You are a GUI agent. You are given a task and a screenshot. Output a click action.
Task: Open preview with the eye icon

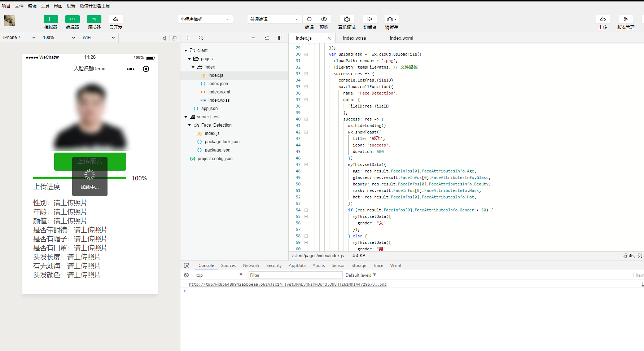pyautogui.click(x=324, y=19)
